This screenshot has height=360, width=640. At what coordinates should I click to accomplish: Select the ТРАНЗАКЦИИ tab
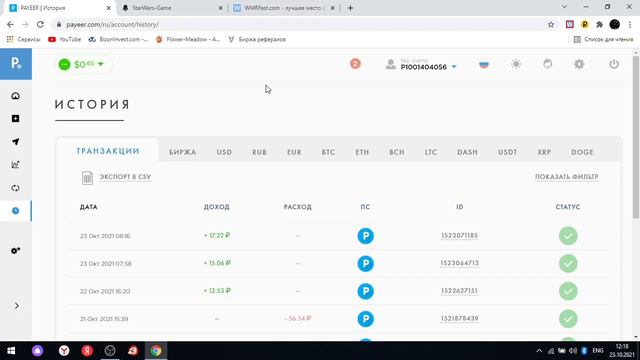108,151
